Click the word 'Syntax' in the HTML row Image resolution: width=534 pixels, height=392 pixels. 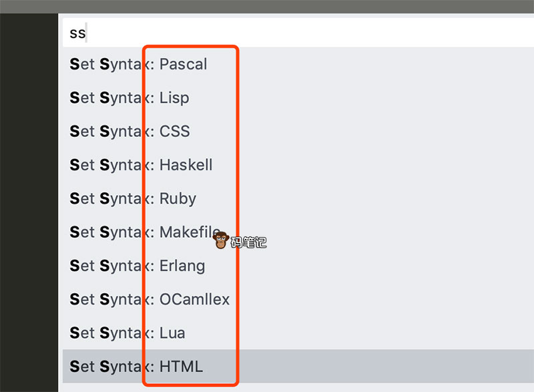point(125,366)
